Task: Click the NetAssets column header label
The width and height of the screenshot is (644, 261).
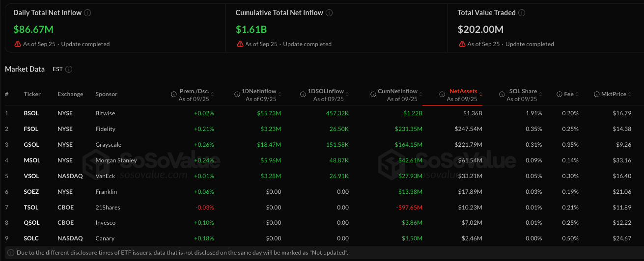Action: point(463,91)
